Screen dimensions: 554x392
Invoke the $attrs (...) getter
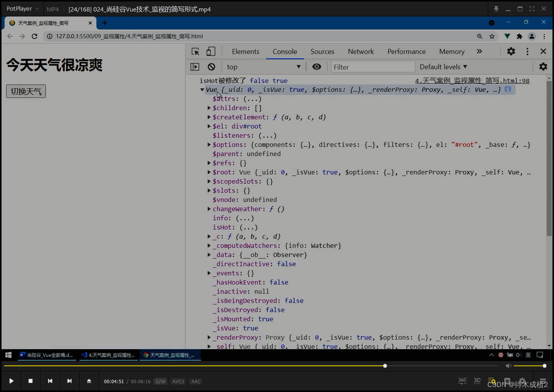[x=252, y=99]
